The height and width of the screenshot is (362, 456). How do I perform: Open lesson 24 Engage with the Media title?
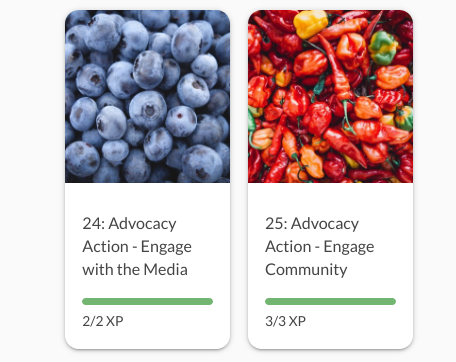click(137, 247)
